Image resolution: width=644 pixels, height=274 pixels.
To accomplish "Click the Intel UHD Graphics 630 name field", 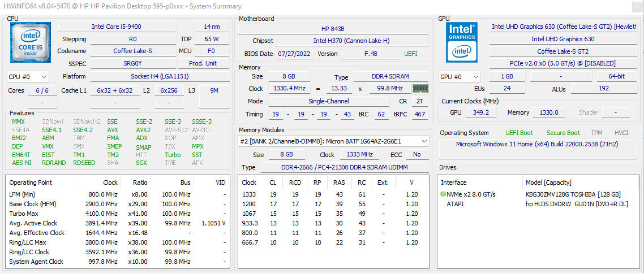I will [x=563, y=39].
